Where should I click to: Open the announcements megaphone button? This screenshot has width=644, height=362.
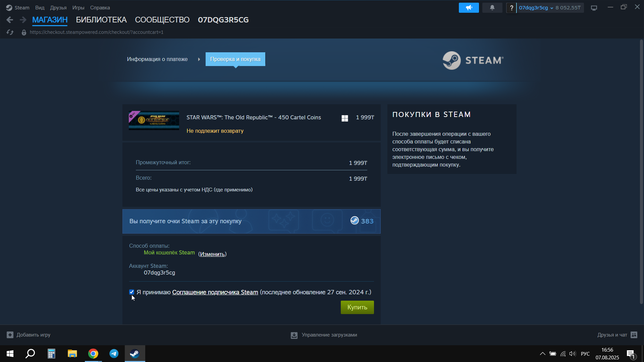469,8
